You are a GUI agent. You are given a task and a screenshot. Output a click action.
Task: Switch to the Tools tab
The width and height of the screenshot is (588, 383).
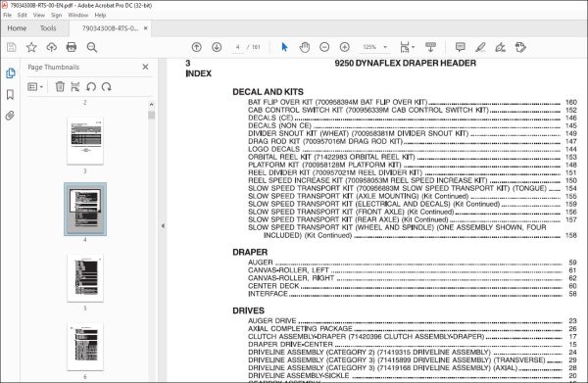click(x=48, y=28)
